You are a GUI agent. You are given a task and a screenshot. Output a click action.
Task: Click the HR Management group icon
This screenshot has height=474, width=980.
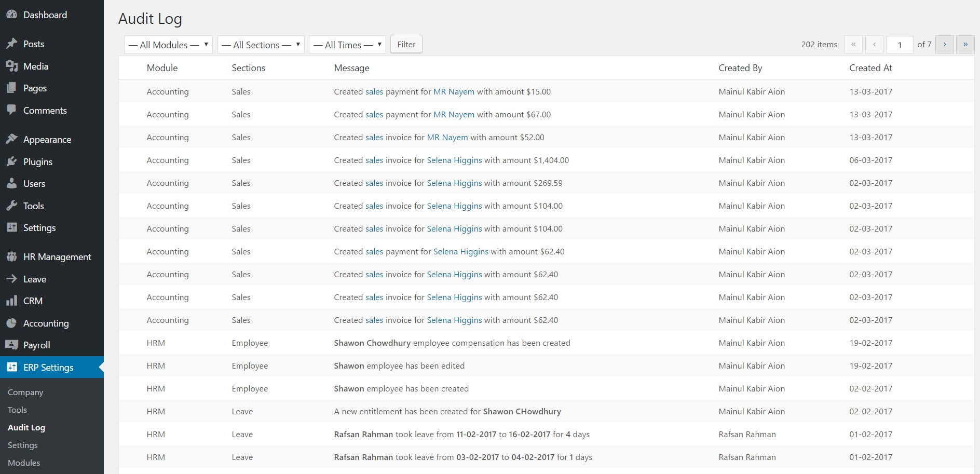[x=11, y=256]
